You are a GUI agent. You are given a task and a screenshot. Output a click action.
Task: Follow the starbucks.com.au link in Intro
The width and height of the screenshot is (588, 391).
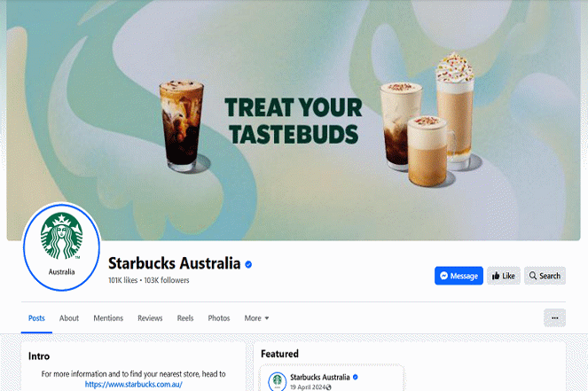tap(134, 384)
